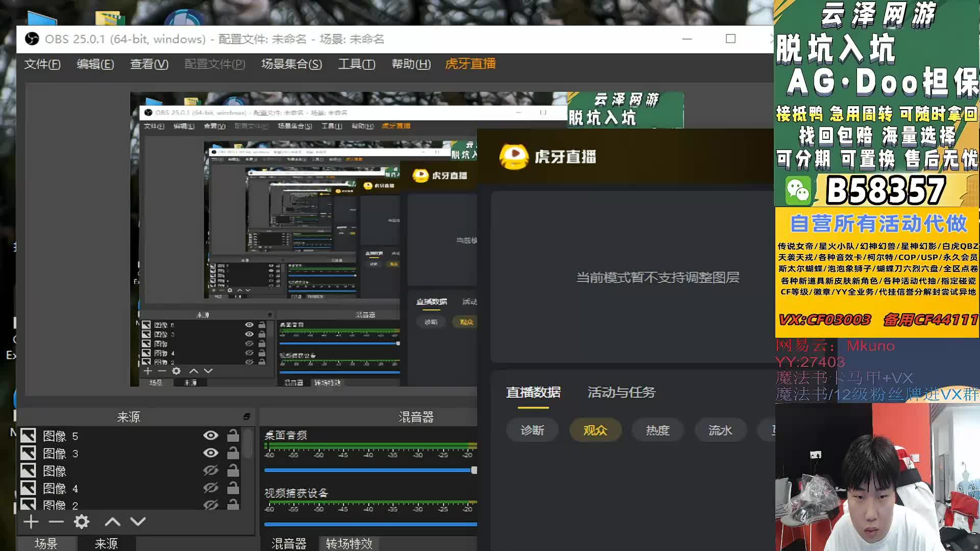Show the hidden 图像 source
This screenshot has height=551, width=980.
click(x=211, y=470)
